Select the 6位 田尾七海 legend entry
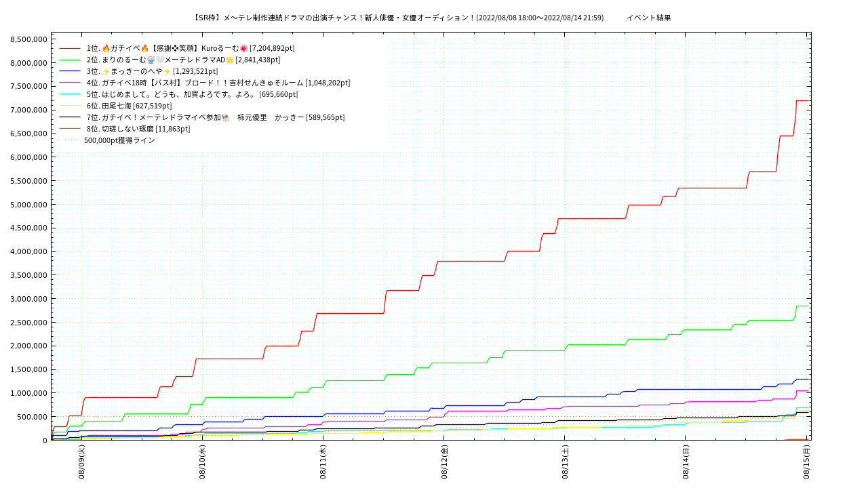Image resolution: width=868 pixels, height=488 pixels. [x=129, y=106]
